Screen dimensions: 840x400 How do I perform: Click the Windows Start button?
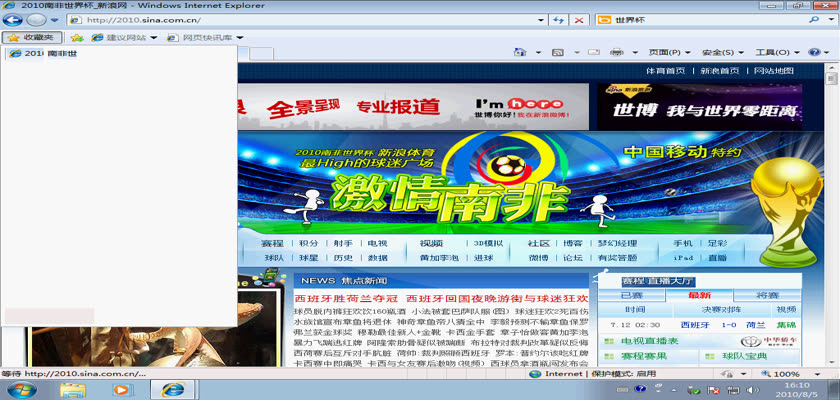pyautogui.click(x=22, y=389)
